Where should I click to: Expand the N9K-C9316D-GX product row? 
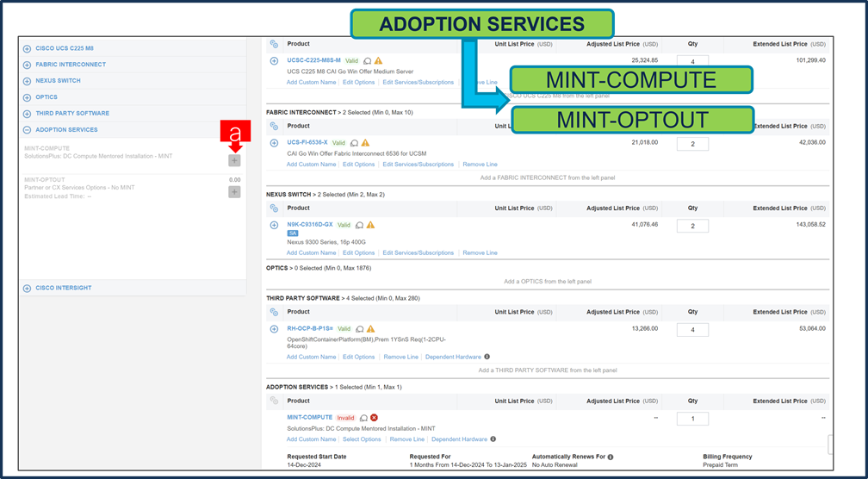coord(274,226)
